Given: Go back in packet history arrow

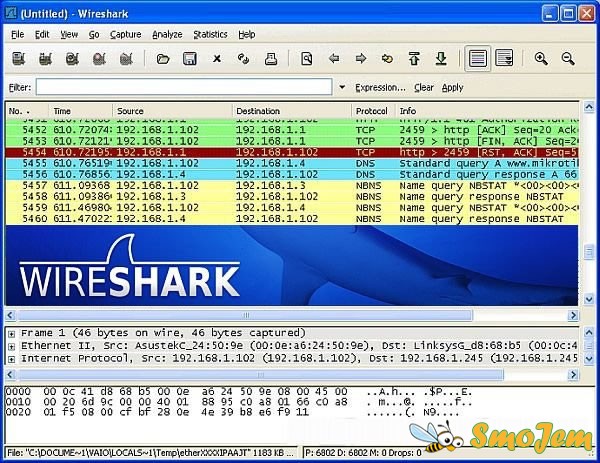Looking at the screenshot, I should [334, 59].
